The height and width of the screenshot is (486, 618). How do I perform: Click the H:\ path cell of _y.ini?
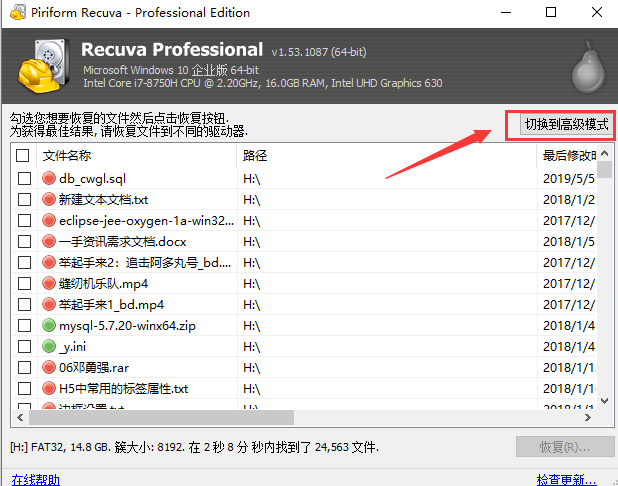[x=251, y=346]
